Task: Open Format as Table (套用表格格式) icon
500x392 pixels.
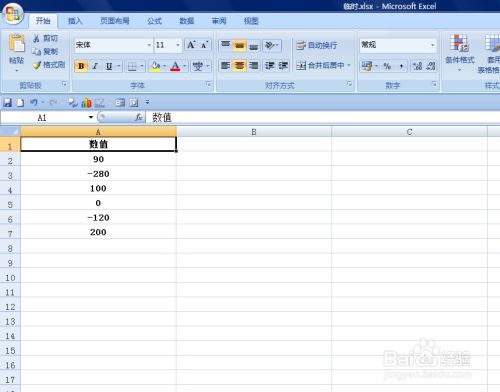Action: pyautogui.click(x=492, y=43)
